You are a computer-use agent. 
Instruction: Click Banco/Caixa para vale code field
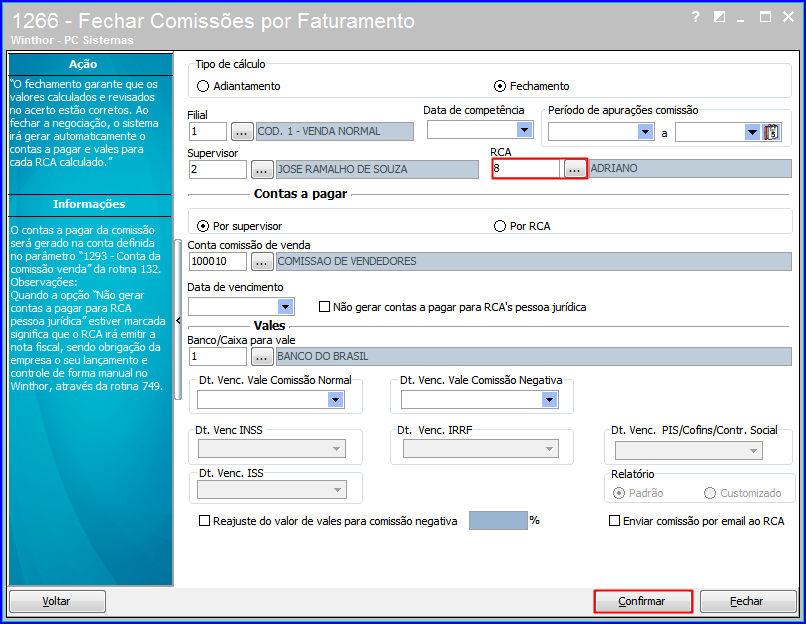tap(218, 356)
